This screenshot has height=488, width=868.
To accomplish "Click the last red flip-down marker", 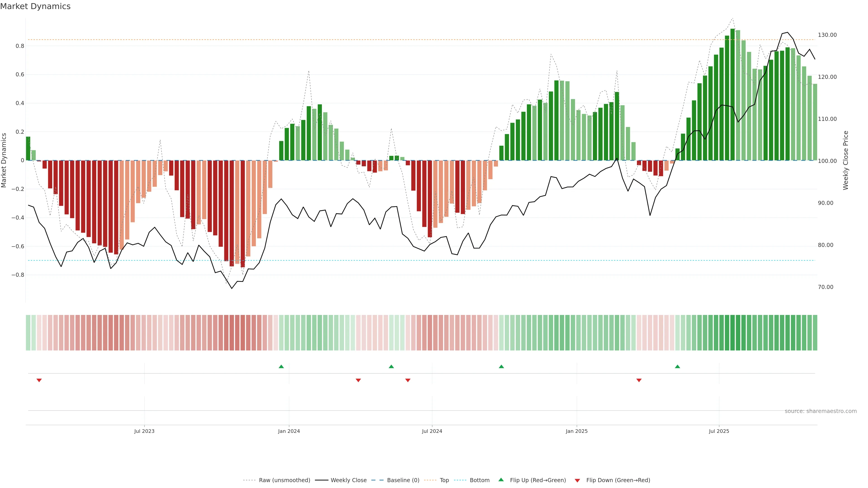I will tap(639, 380).
